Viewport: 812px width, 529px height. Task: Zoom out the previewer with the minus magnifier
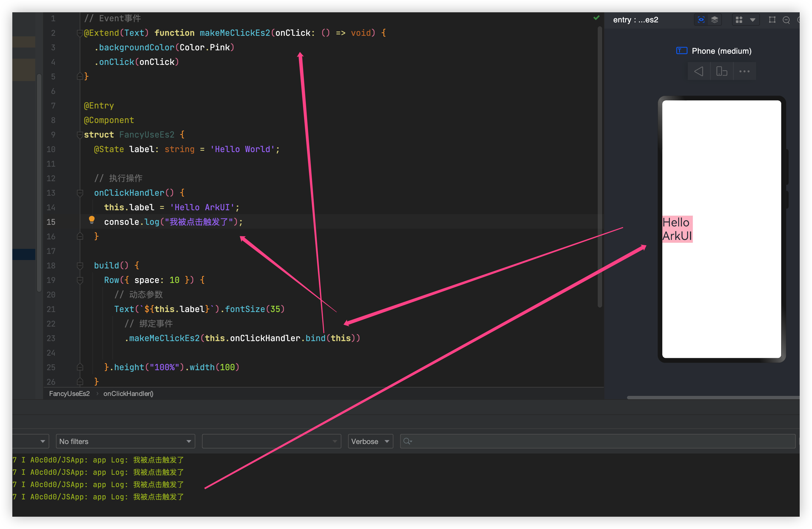(786, 20)
